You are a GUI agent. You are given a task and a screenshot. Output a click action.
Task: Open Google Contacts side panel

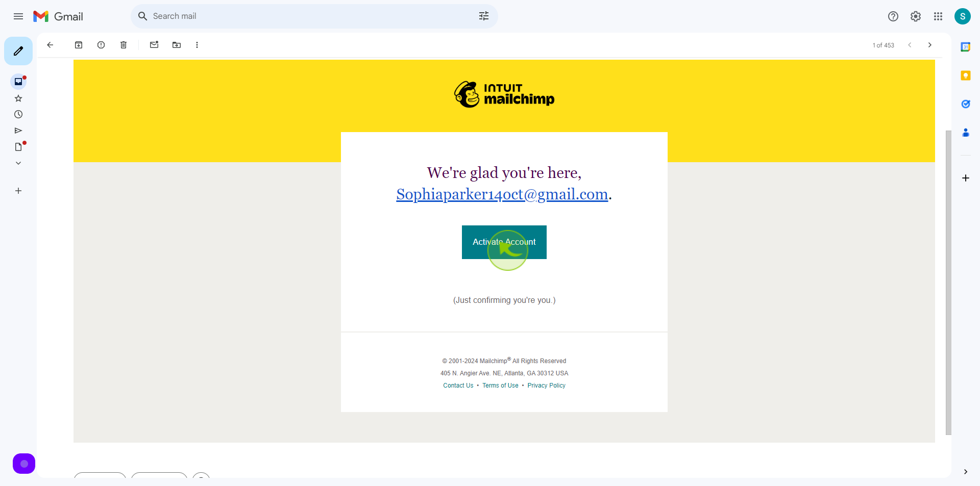click(966, 133)
